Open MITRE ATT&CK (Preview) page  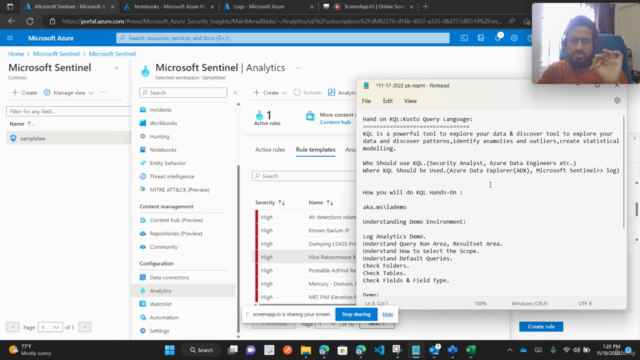179,190
